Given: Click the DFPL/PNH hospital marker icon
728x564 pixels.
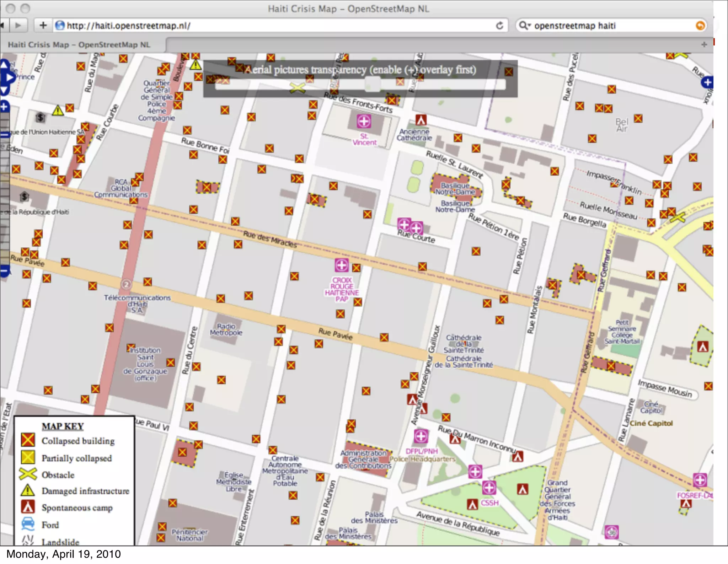Looking at the screenshot, I should pos(421,436).
